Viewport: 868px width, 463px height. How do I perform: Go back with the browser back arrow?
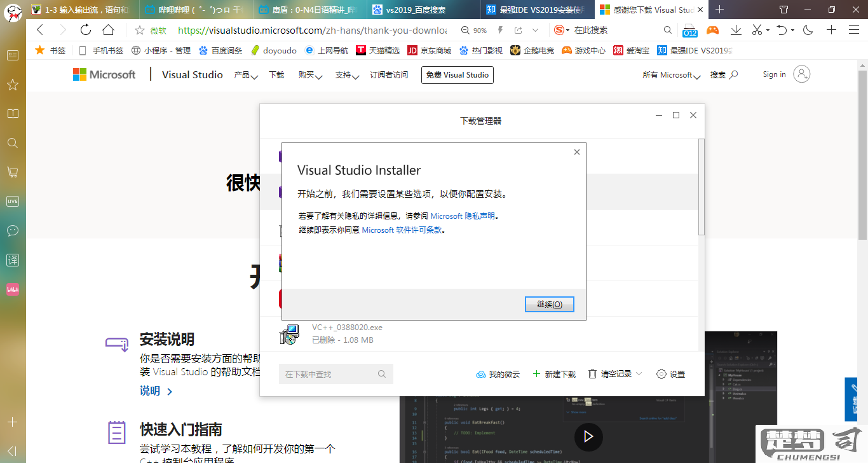point(40,30)
